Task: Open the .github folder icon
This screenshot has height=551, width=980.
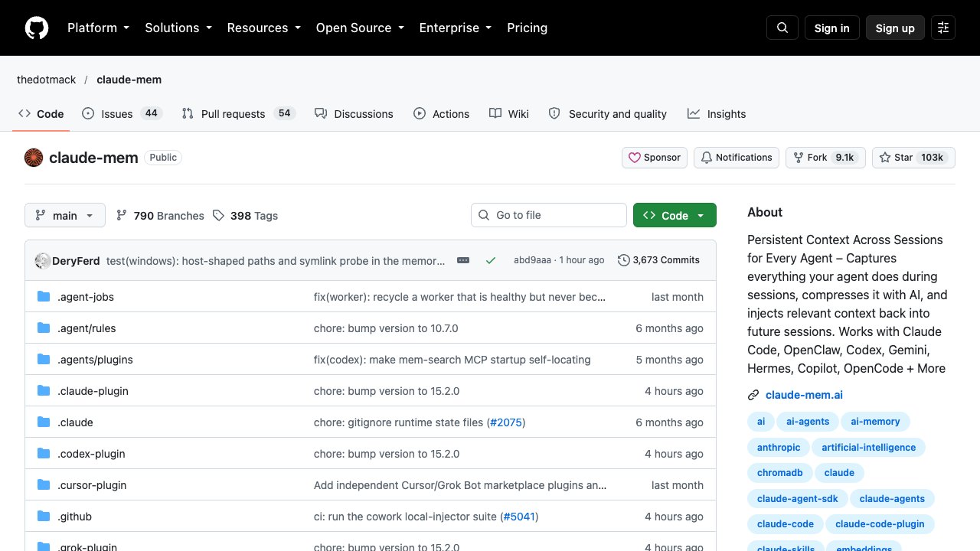Action: click(x=44, y=517)
